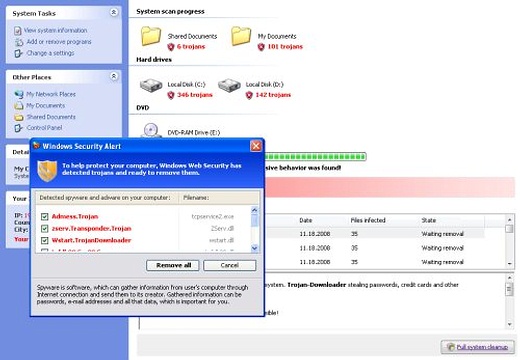520x360 pixels.
Task: Click scroll up arrow of infection table
Action: (509, 220)
